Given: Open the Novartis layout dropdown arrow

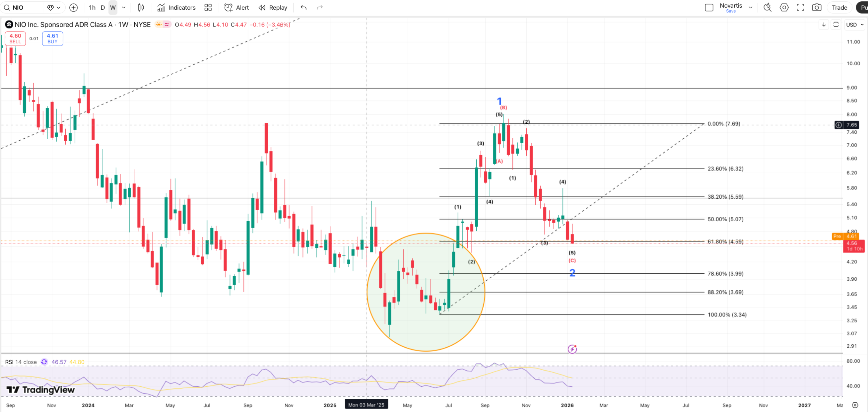Looking at the screenshot, I should [x=751, y=8].
